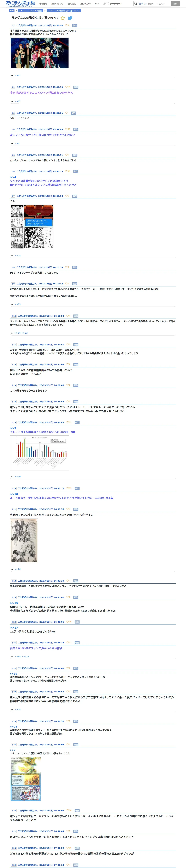Click anchor >>23 in post 24
Screen dimensions: 186x868
pos(13,727)
